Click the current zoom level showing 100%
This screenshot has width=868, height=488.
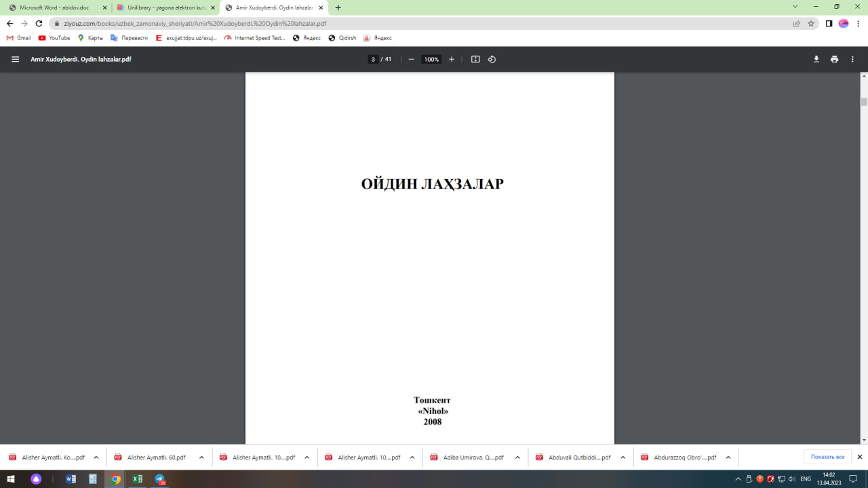pos(431,59)
